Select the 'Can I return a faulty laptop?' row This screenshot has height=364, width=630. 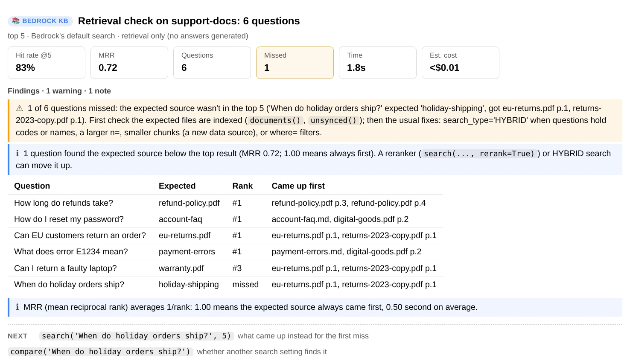(x=225, y=268)
